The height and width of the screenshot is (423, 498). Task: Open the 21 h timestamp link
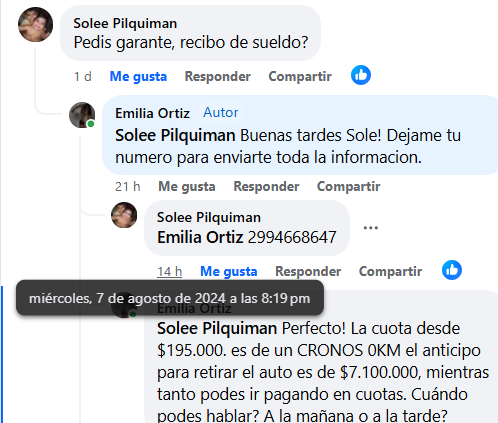127,186
